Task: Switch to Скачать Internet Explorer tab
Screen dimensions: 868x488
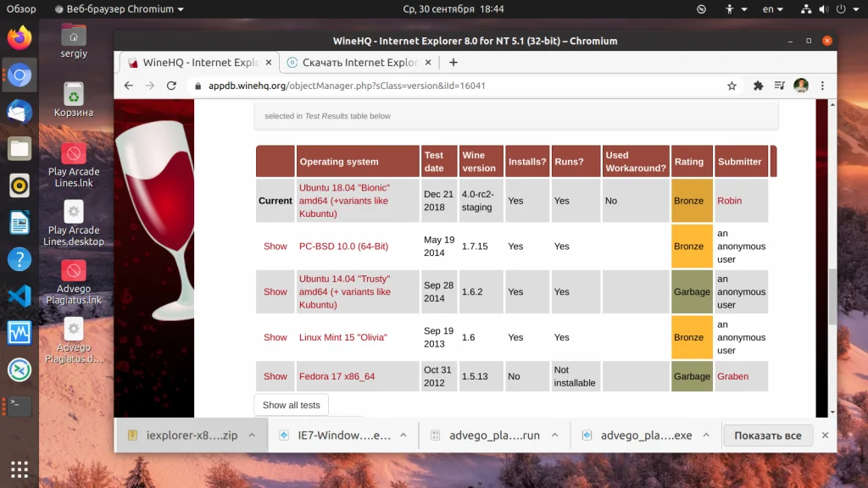Action: 359,63
